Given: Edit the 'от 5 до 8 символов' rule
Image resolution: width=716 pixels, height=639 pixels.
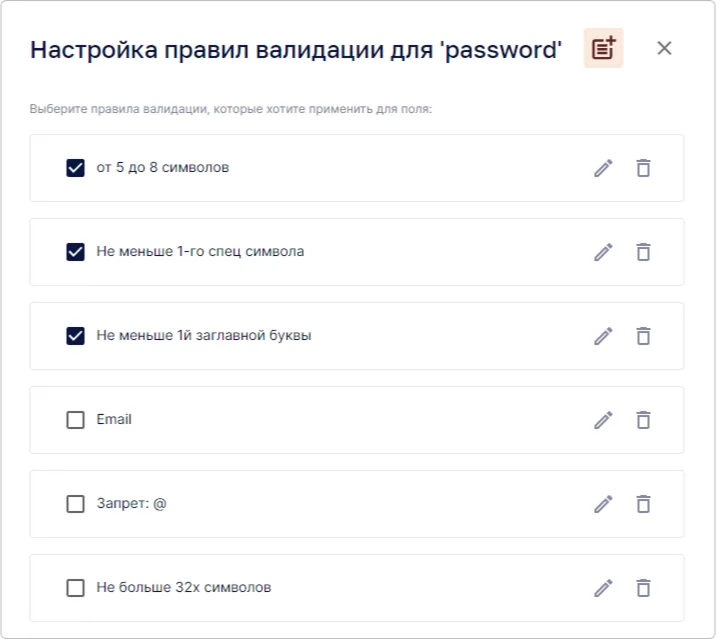Looking at the screenshot, I should pos(603,168).
